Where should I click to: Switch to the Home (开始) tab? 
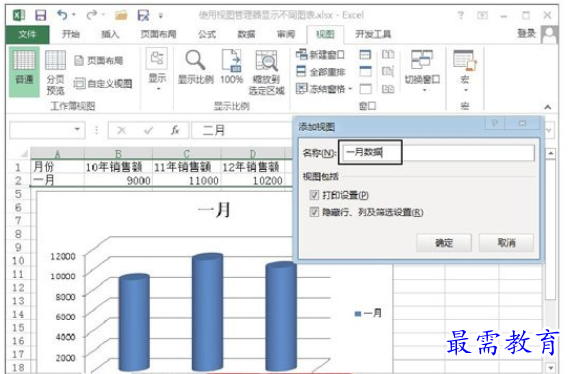(x=71, y=34)
